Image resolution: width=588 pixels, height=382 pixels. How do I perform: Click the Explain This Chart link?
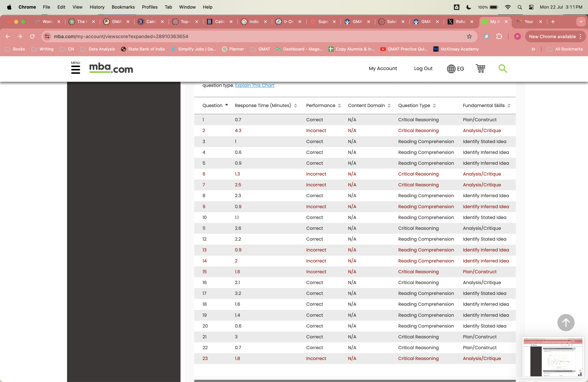tap(255, 85)
